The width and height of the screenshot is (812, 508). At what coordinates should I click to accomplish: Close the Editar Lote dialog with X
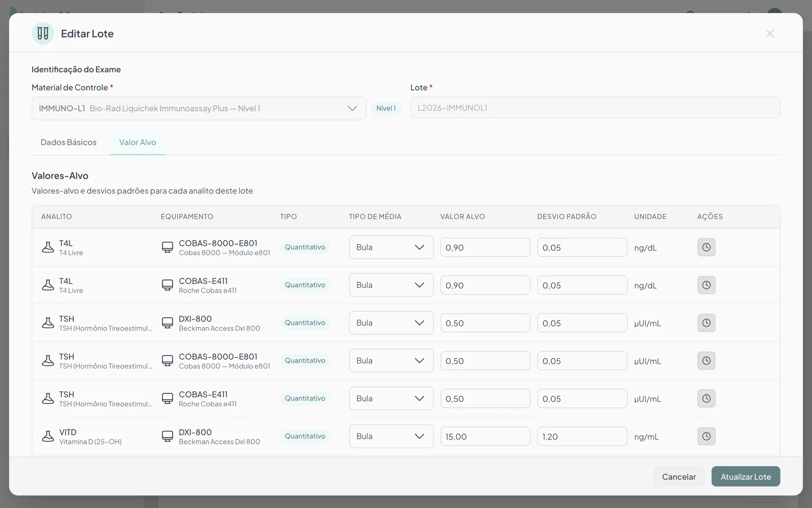(770, 33)
